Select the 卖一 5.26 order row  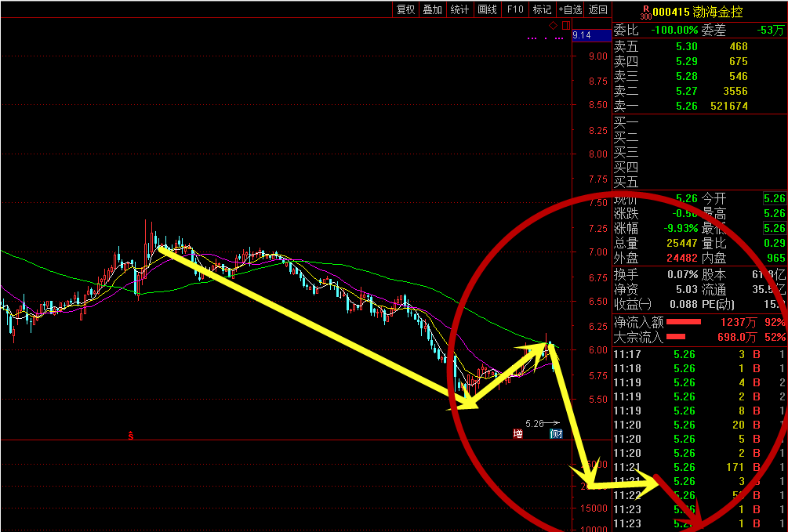tap(681, 106)
